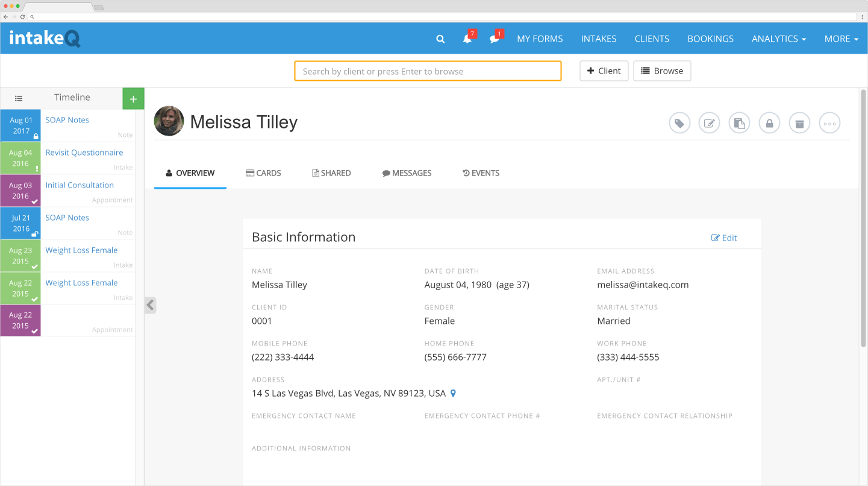Viewport: 868px width, 486px height.
Task: Edit the Basic Information section
Action: coord(724,238)
